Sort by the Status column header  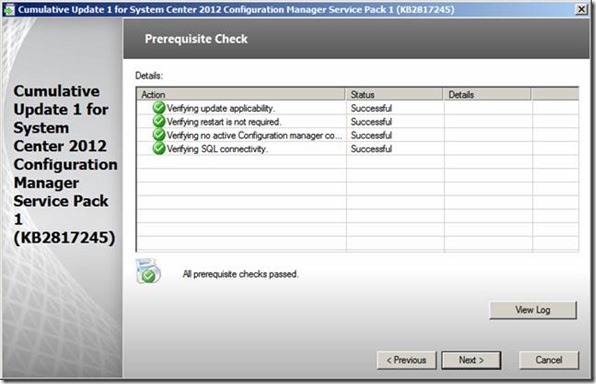click(394, 94)
